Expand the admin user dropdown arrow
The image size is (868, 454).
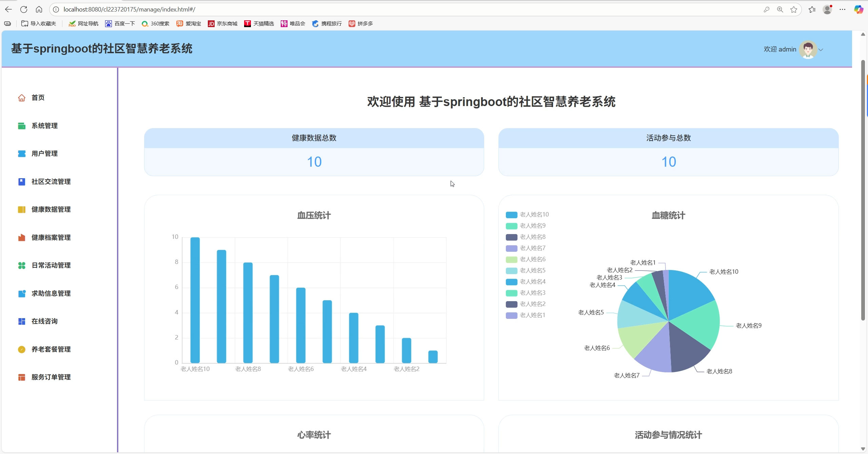pyautogui.click(x=821, y=50)
